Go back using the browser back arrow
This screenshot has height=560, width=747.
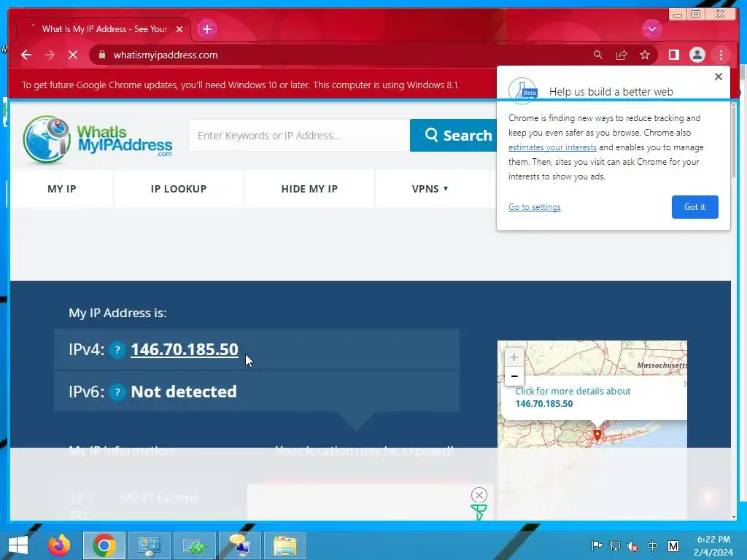(x=26, y=55)
